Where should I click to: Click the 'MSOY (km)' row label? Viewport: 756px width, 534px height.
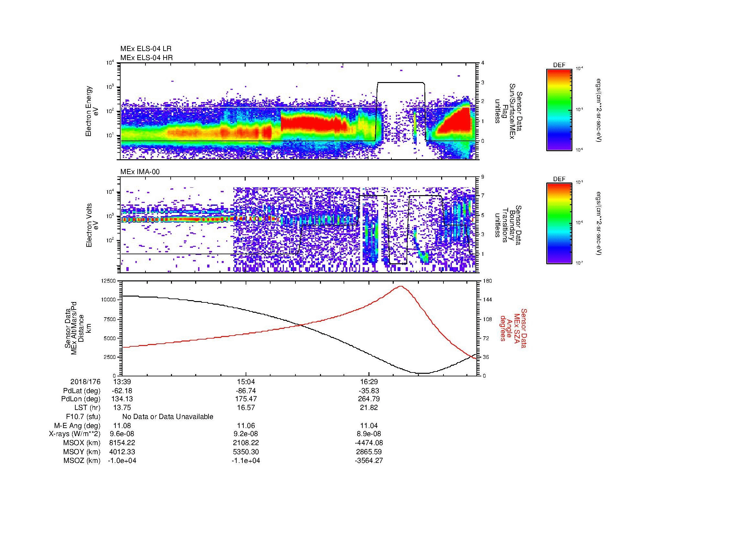click(x=82, y=452)
